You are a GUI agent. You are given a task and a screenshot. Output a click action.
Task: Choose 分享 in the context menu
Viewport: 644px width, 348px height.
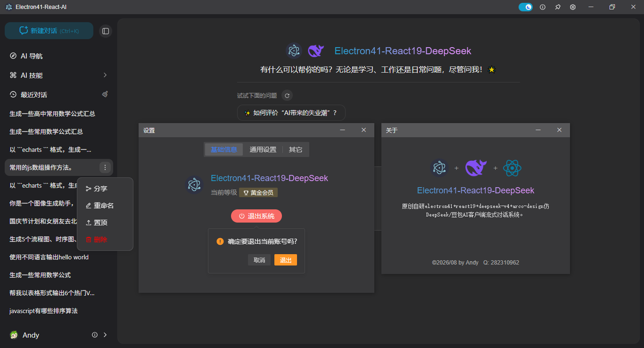coord(105,189)
